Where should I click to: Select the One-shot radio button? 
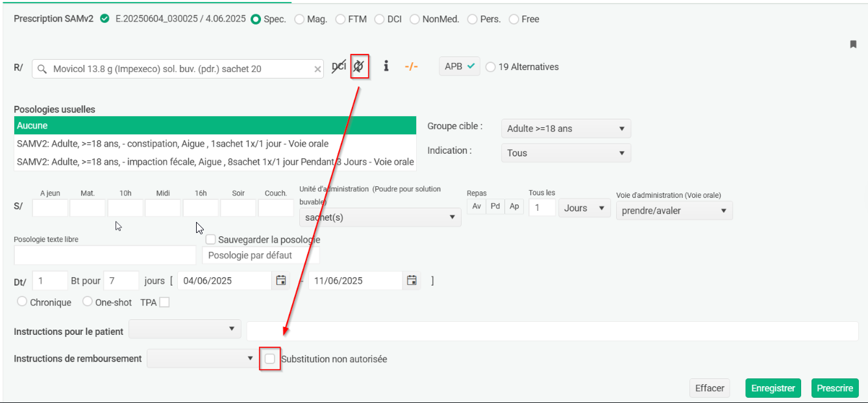(x=88, y=302)
